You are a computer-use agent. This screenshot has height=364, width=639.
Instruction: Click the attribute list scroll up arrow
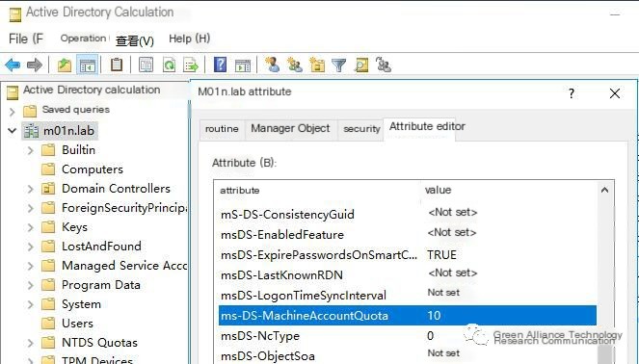[604, 190]
